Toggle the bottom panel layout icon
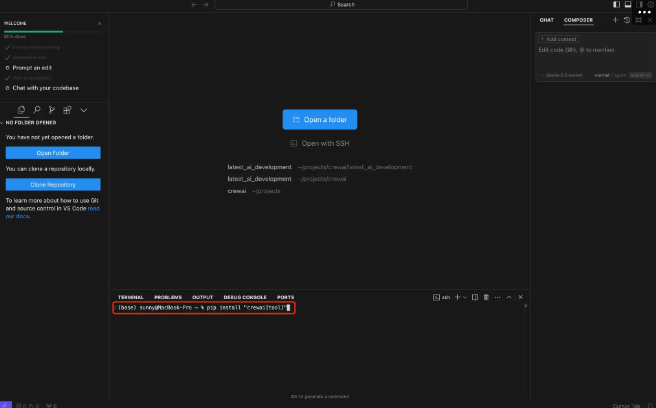 point(627,5)
